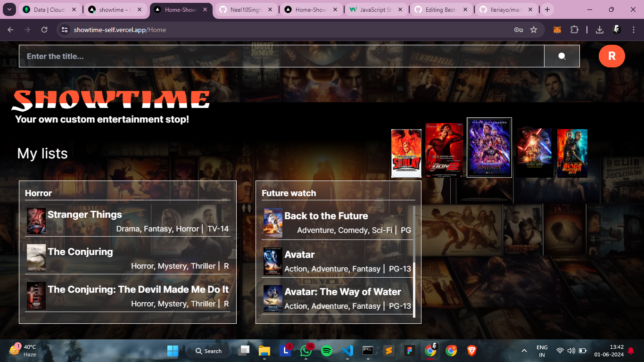Switch to the 'Ileriayo/mar' GitHub tab
The image size is (644, 362).
(506, 9)
